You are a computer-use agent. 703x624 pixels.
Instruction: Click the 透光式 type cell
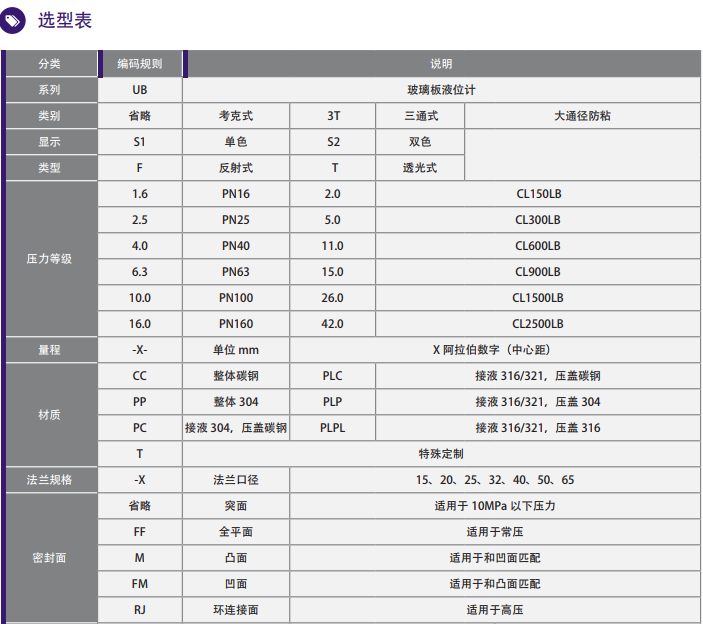coord(420,168)
